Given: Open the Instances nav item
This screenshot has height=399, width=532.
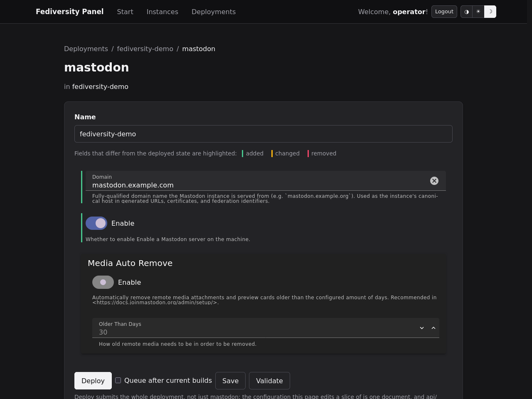Looking at the screenshot, I should coord(163,12).
